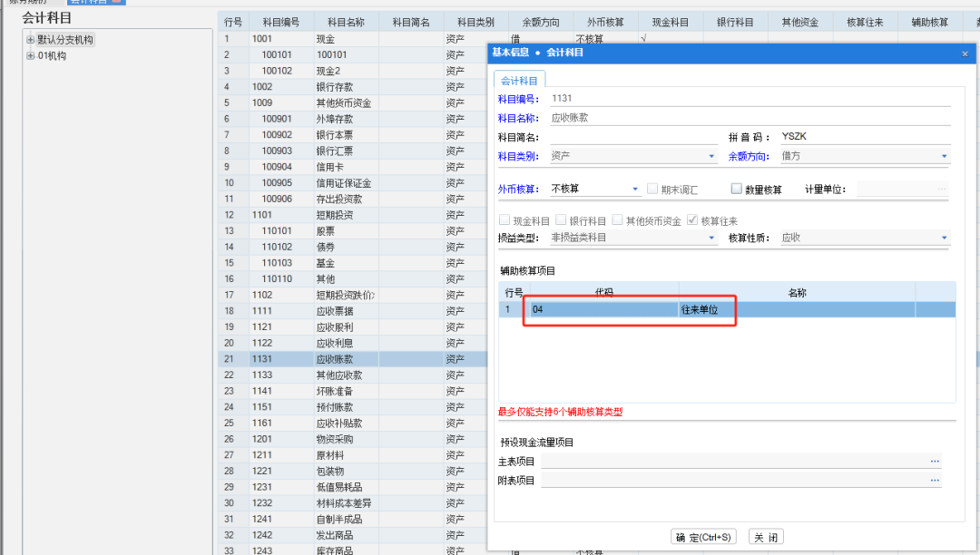Select the 信用证保证金 account row

click(353, 183)
